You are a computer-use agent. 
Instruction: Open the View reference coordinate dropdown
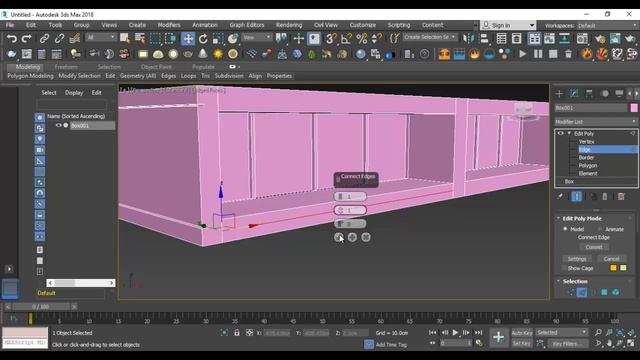pos(257,37)
